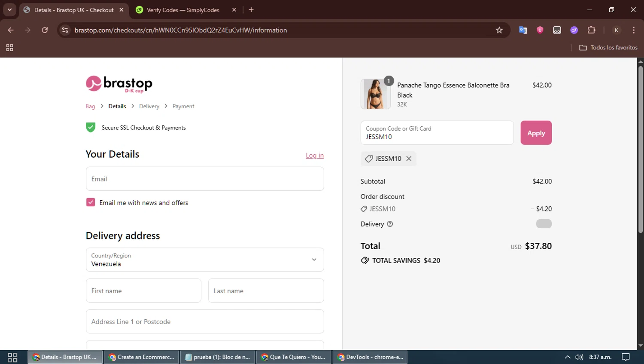644x364 pixels.
Task: Open the red shield extension icon
Action: [x=540, y=30]
